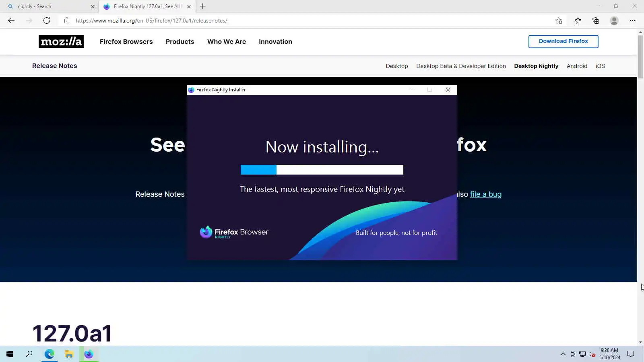
Task: View iOS release notes
Action: click(x=600, y=66)
